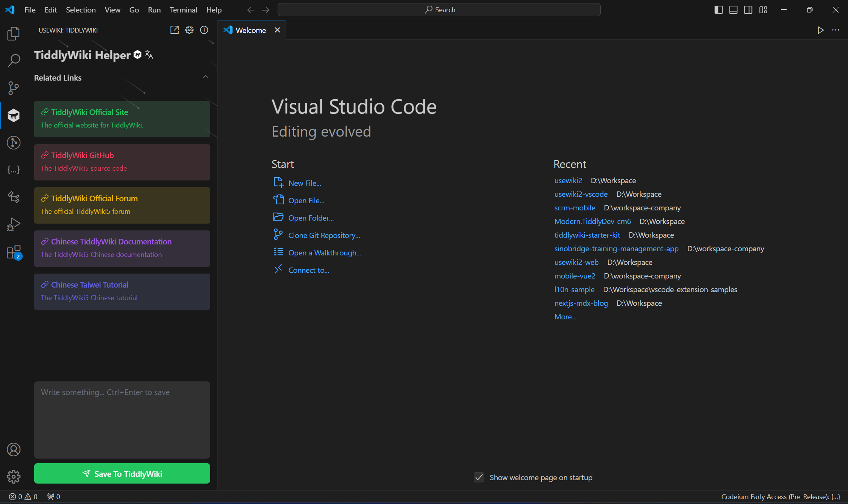Open More Actions ellipsis in editor toolbar
The height and width of the screenshot is (504, 848).
pos(836,30)
